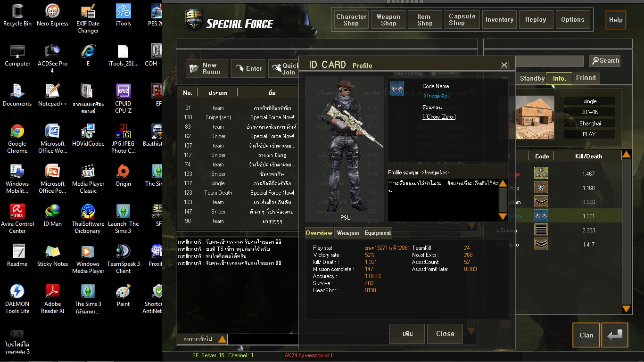644x362 pixels.
Task: Click the Enter room button
Action: coord(249,69)
